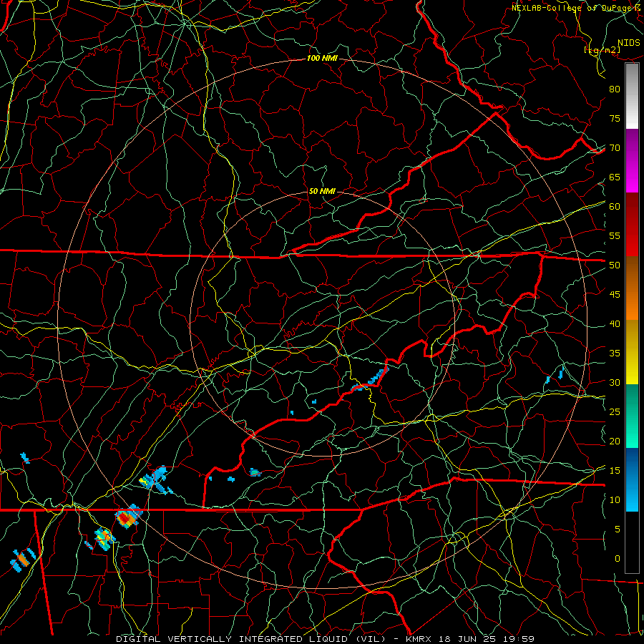The width and height of the screenshot is (644, 644).
Task: Click the 20 value on the scale
Action: pyautogui.click(x=615, y=441)
